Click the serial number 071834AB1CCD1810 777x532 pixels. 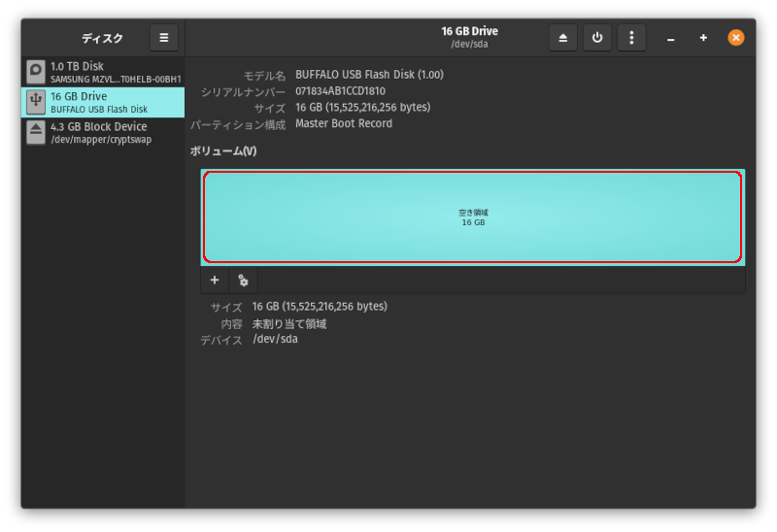[x=340, y=91]
